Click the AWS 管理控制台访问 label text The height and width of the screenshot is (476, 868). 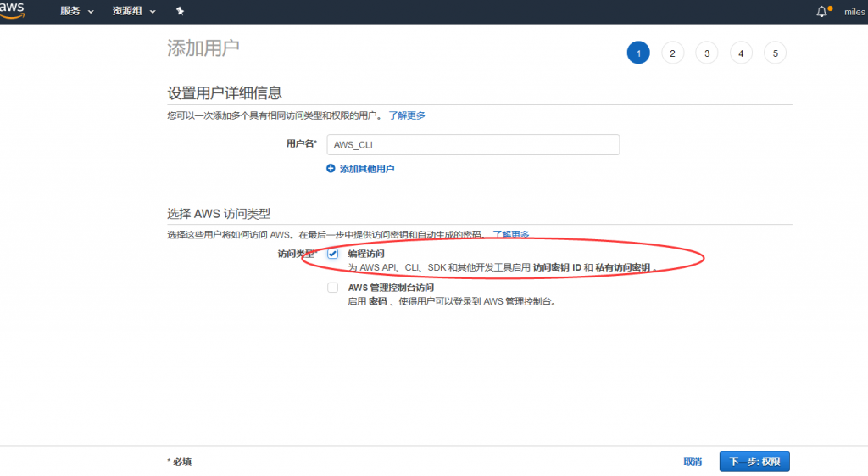coord(391,288)
